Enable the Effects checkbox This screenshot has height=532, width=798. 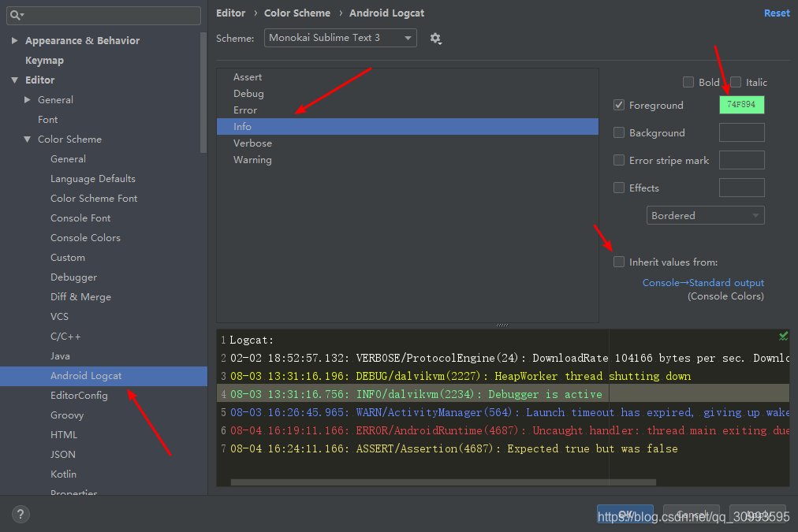619,188
